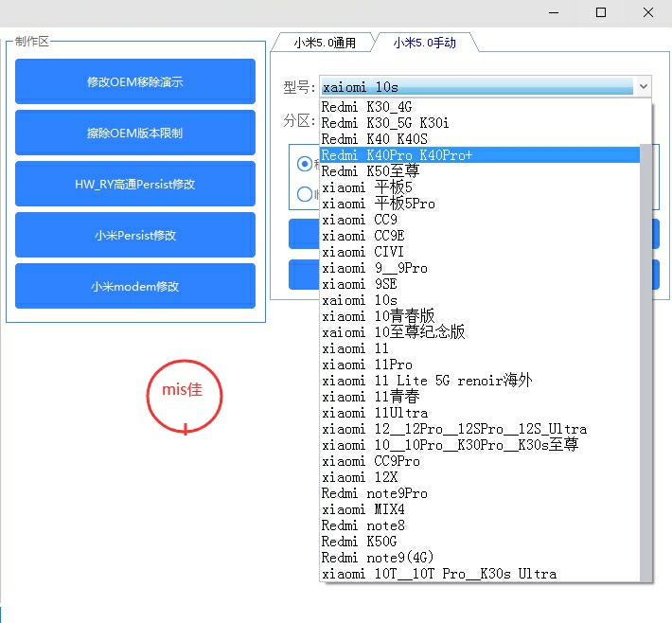Collapse the 型号 dropdown using its arrow

tap(644, 87)
